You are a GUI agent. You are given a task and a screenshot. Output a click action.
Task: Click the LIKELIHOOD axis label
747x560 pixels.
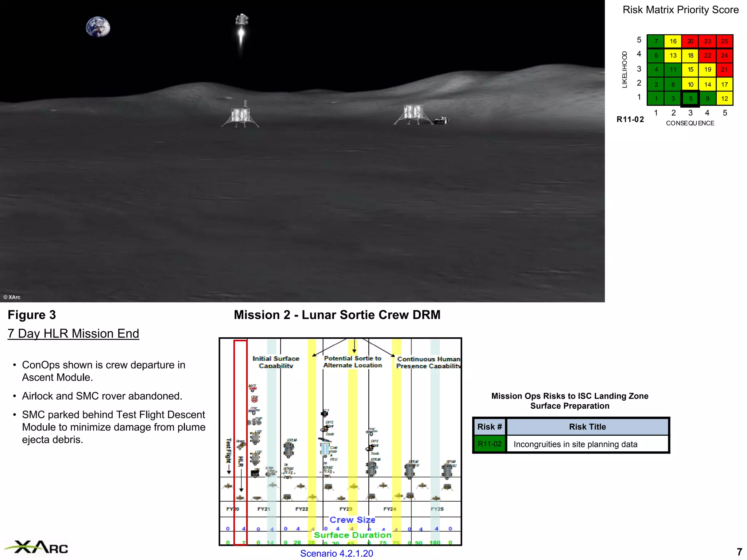click(x=624, y=70)
